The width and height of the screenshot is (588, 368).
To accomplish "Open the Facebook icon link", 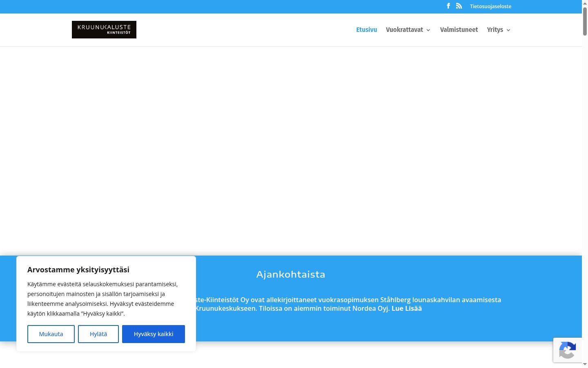I will [448, 6].
